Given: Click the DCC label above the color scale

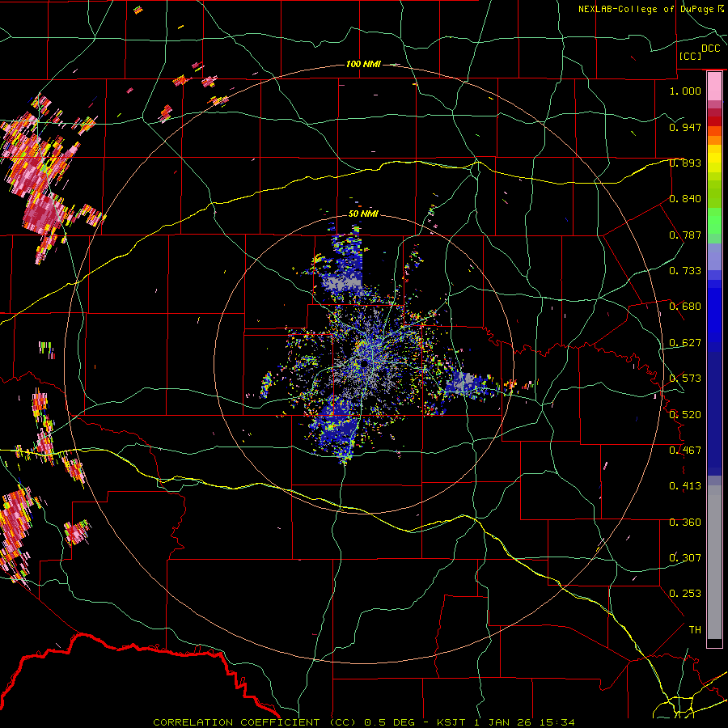Looking at the screenshot, I should point(710,49).
